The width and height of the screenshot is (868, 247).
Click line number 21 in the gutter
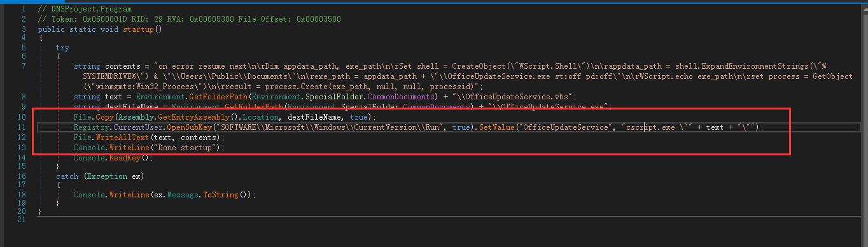click(21, 220)
